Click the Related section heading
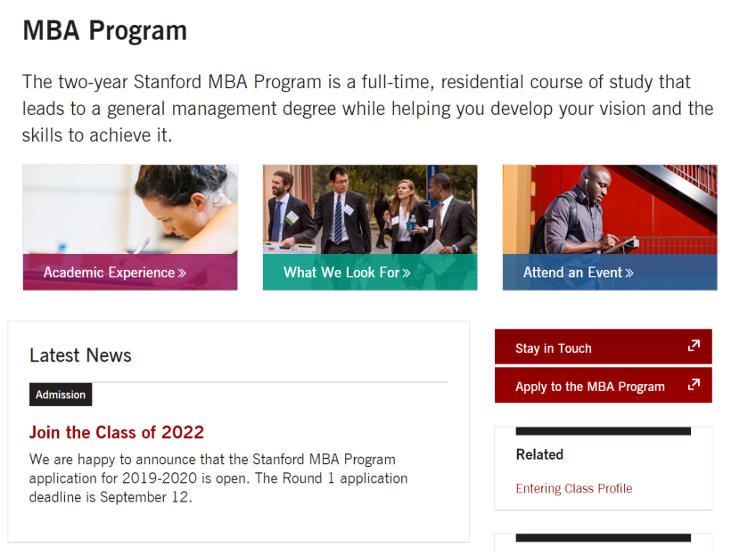 click(x=539, y=454)
